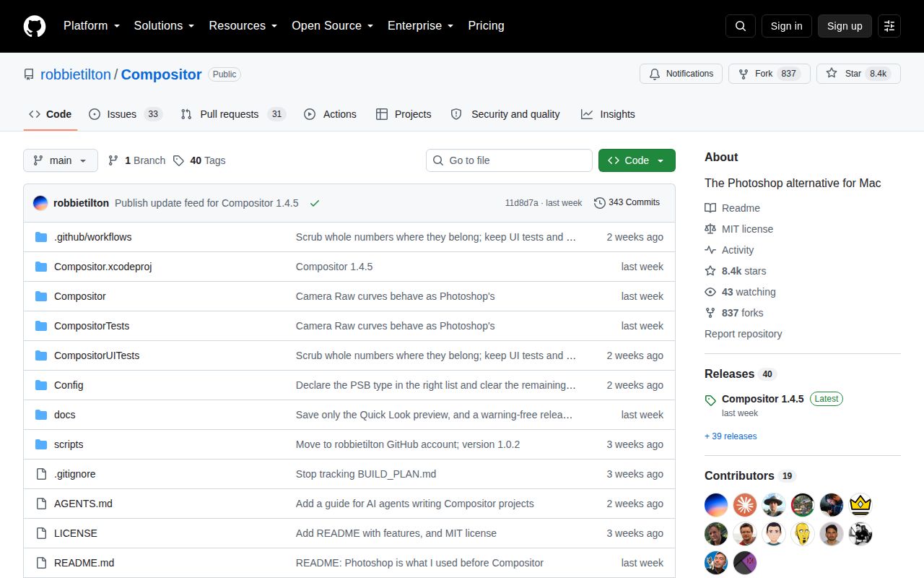Click the Report repository link

[x=743, y=334]
